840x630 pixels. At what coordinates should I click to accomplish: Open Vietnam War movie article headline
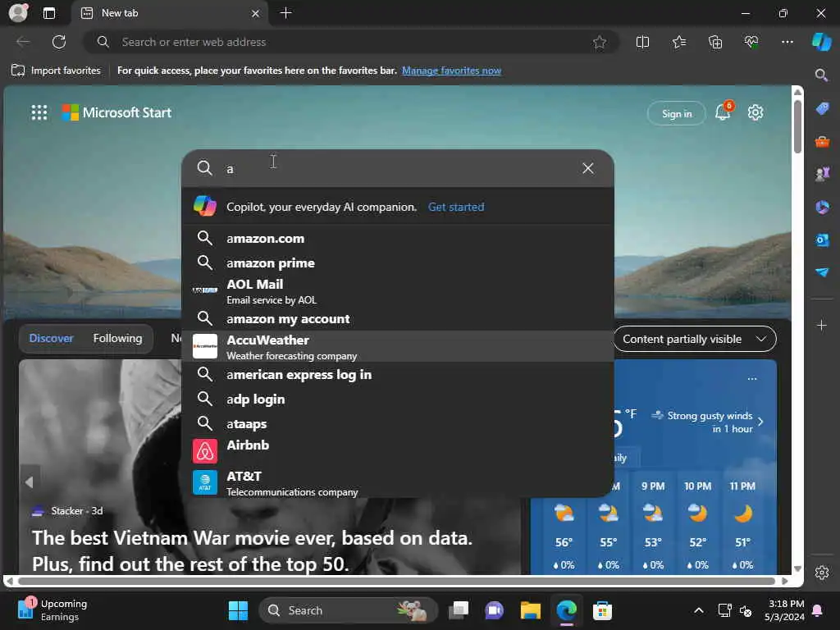(x=253, y=550)
